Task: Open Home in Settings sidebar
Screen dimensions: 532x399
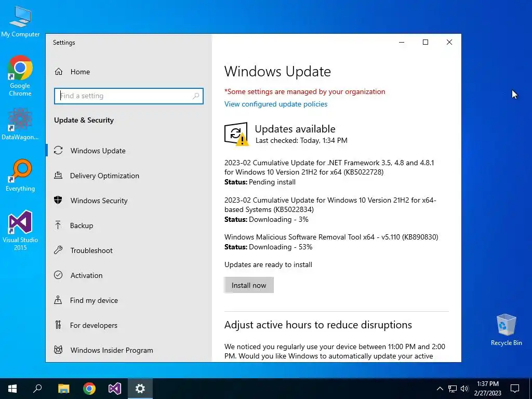Action: pyautogui.click(x=129, y=72)
